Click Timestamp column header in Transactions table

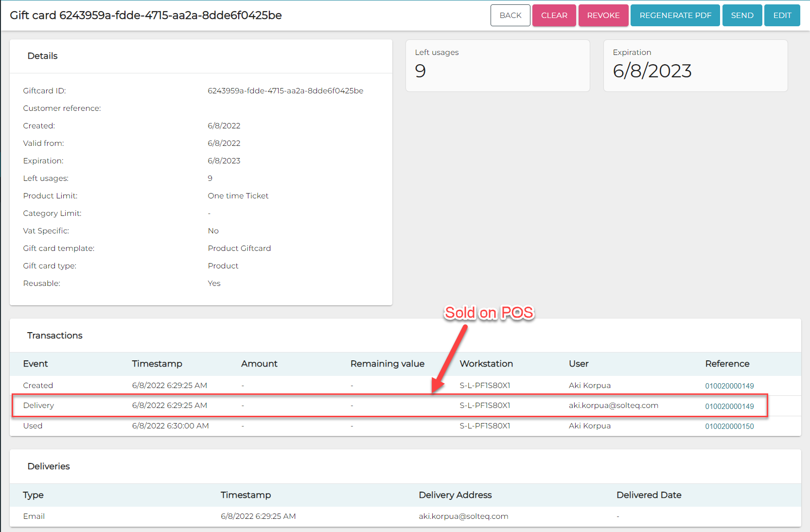[x=157, y=364]
